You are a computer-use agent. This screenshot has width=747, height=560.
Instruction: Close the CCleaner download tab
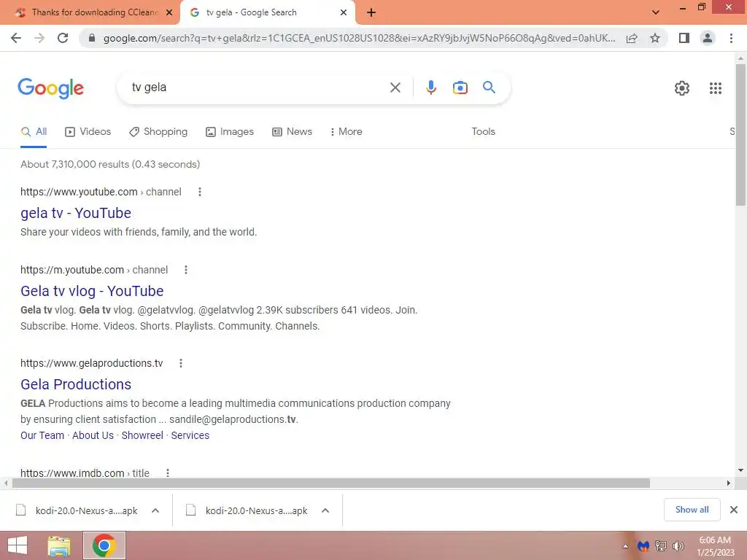point(169,12)
